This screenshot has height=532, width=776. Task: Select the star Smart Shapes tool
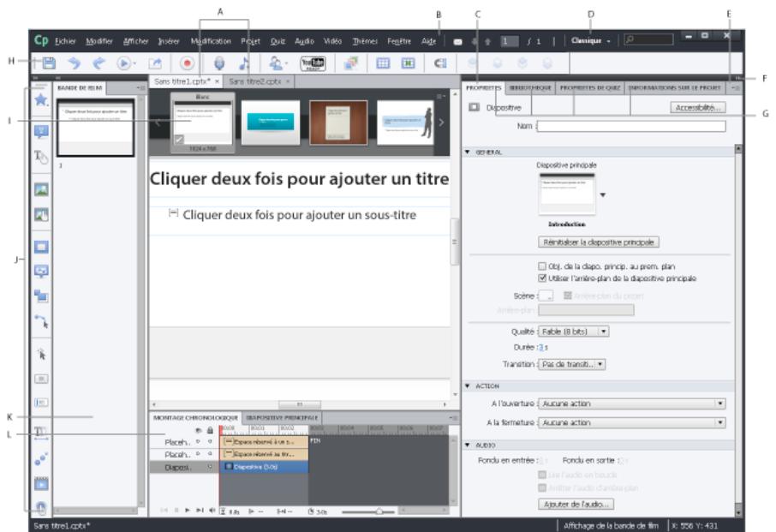[41, 100]
